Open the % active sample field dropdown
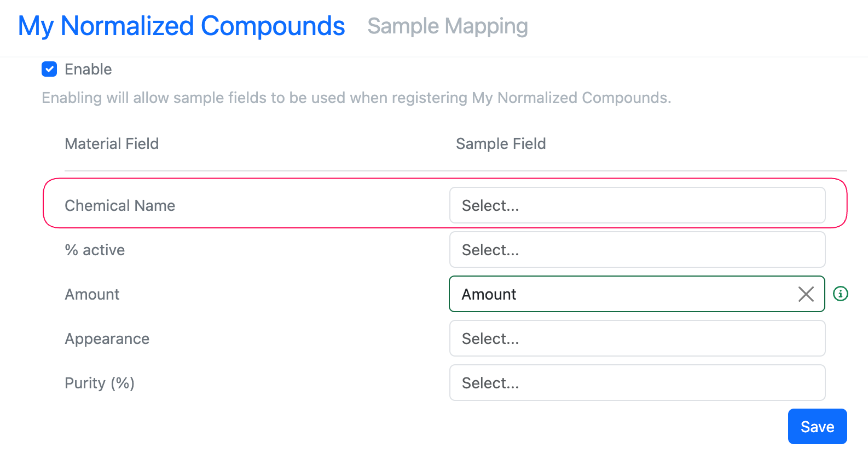The width and height of the screenshot is (868, 459). coord(637,250)
